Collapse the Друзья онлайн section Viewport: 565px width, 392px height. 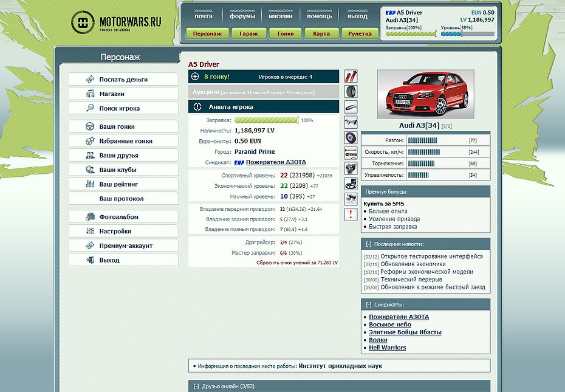(x=196, y=387)
